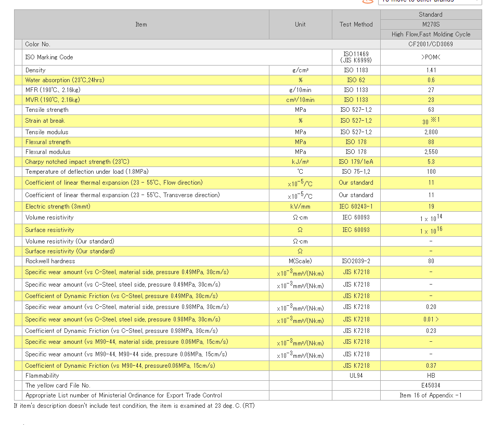Click the "Standard" header cell
The image size is (504, 425).
tap(431, 15)
